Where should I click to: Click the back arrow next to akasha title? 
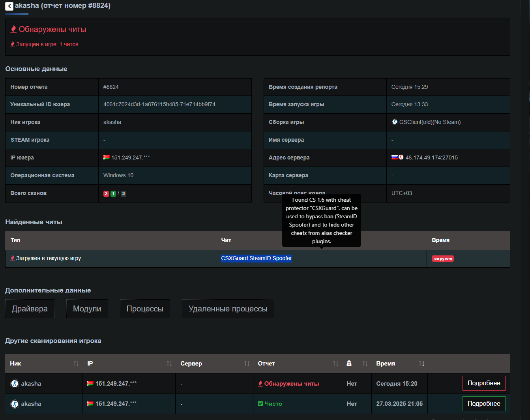point(9,6)
